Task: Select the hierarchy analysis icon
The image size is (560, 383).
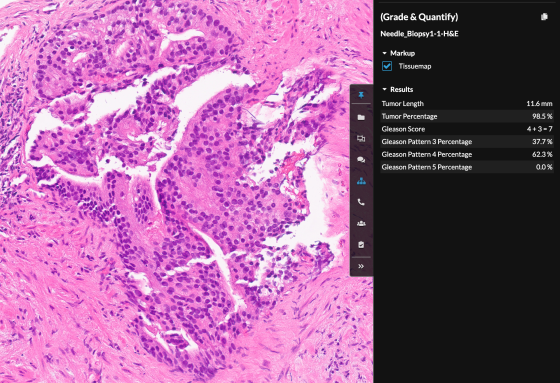Action: click(361, 181)
